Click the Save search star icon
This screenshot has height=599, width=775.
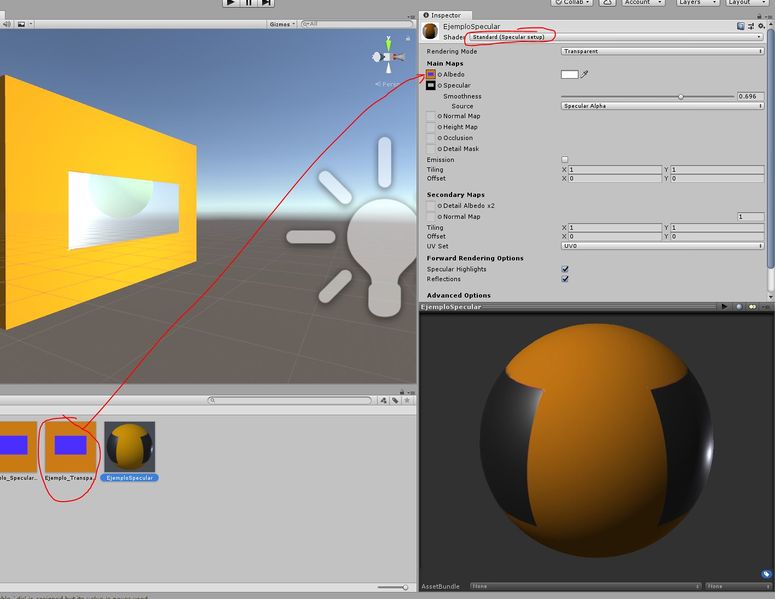pos(407,400)
